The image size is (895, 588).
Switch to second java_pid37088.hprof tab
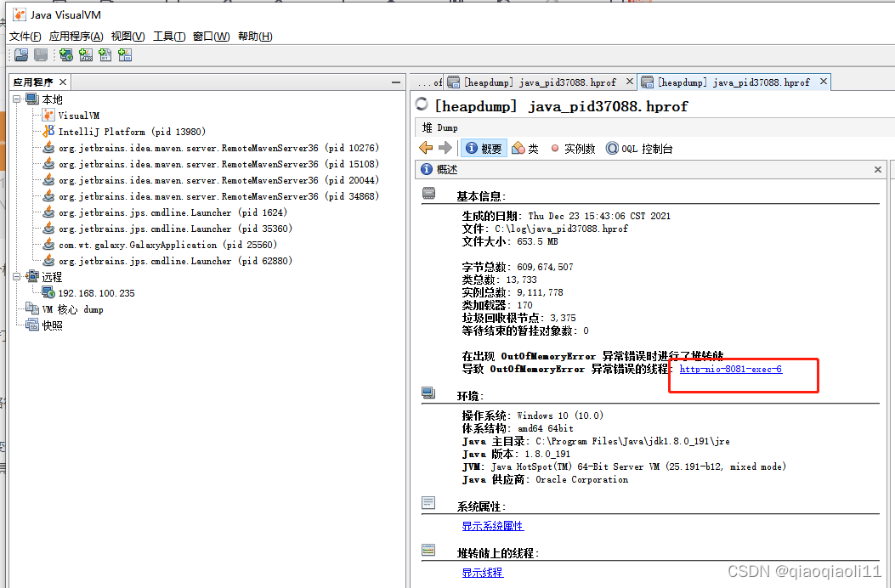(x=734, y=82)
